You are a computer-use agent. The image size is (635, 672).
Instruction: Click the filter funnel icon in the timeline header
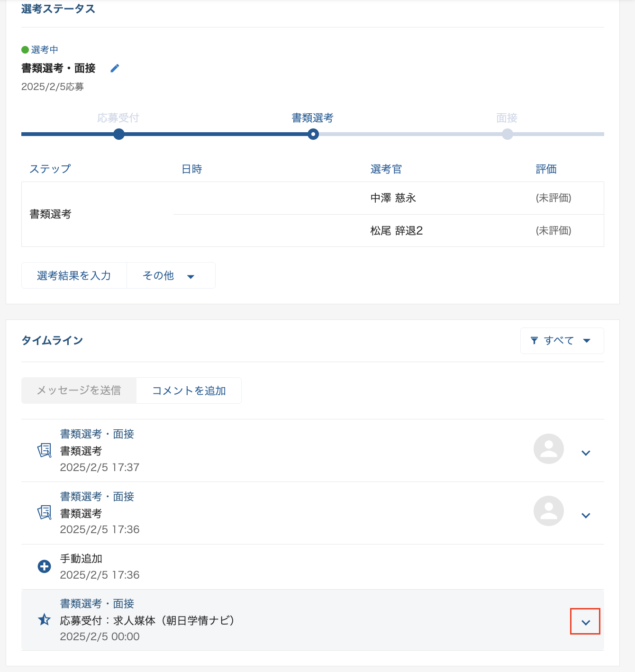click(x=534, y=340)
